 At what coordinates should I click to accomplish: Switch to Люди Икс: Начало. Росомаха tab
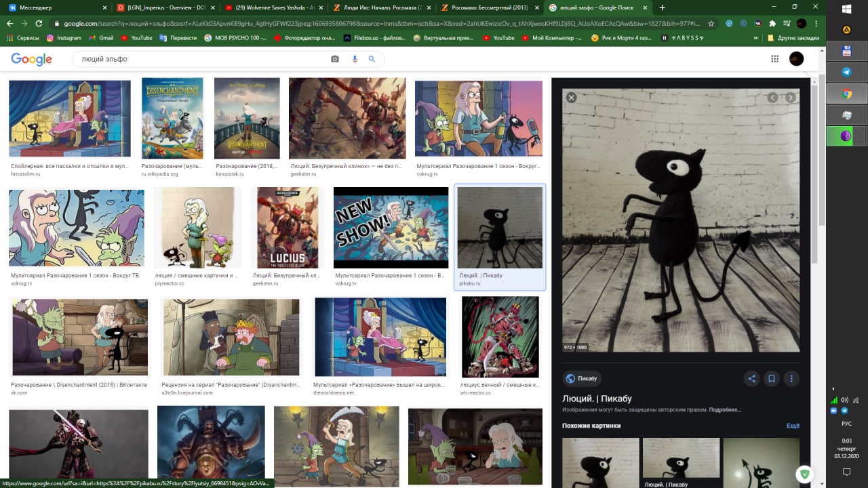(381, 7)
